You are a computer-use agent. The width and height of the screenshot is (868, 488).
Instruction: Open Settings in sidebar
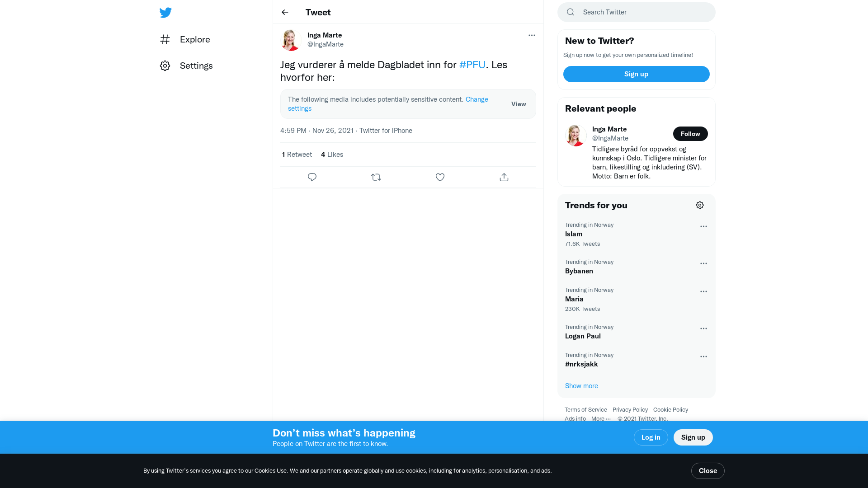[x=196, y=66]
